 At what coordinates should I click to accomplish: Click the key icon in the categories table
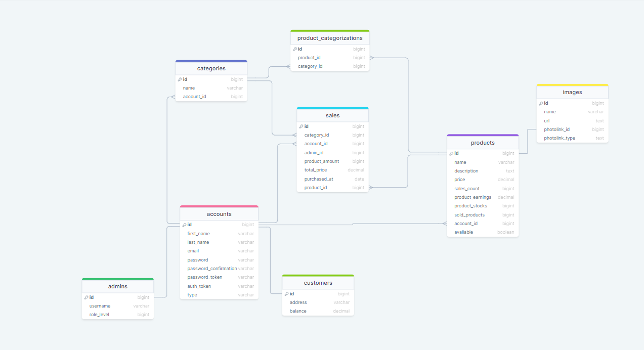[180, 79]
